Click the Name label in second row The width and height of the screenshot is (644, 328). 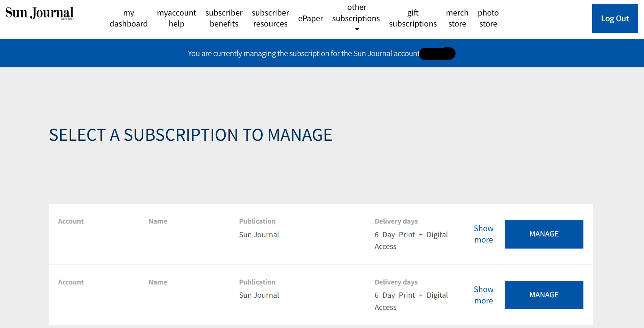click(x=158, y=282)
